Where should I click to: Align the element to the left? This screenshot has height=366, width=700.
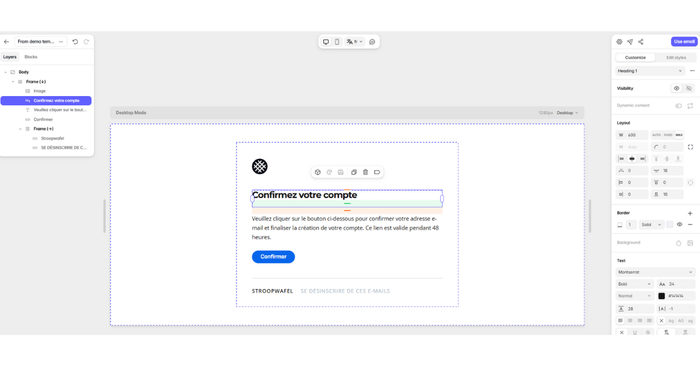[621, 159]
